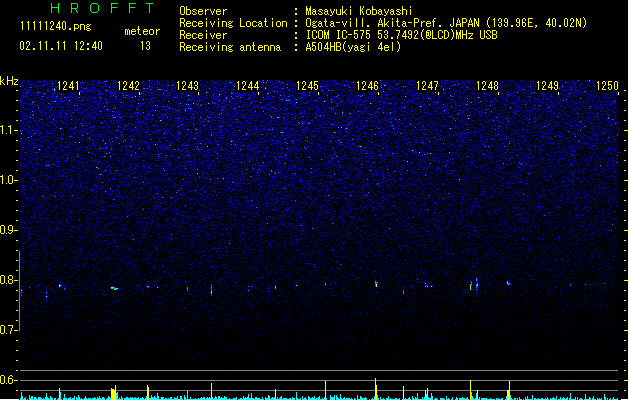Click the 1241 time marker
The width and height of the screenshot is (629, 400).
(68, 86)
